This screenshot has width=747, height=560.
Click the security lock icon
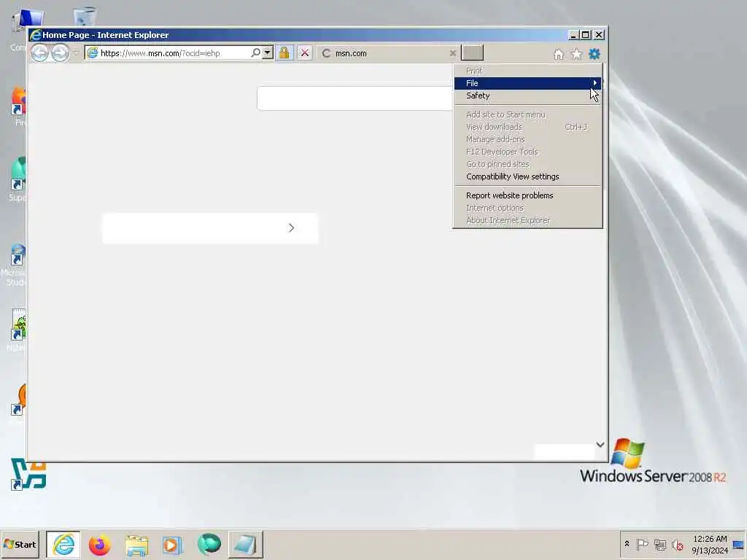(285, 52)
